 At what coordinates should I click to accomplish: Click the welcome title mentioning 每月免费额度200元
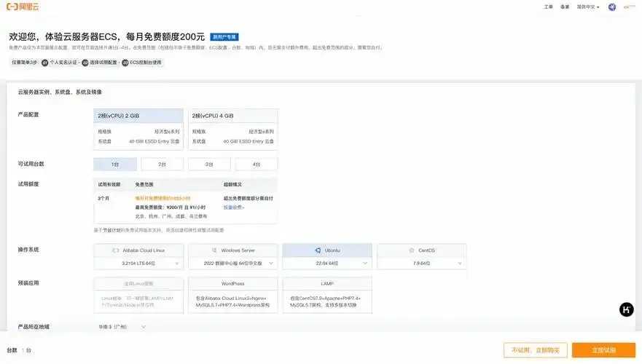(107, 37)
